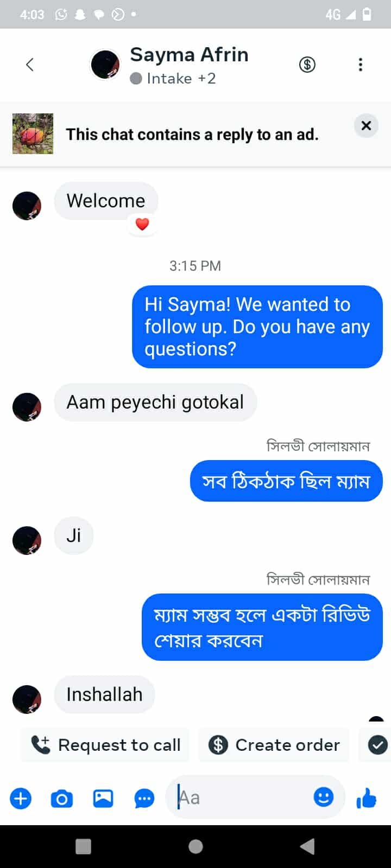Open the three-dot more options menu
This screenshot has height=868, width=391.
click(360, 65)
